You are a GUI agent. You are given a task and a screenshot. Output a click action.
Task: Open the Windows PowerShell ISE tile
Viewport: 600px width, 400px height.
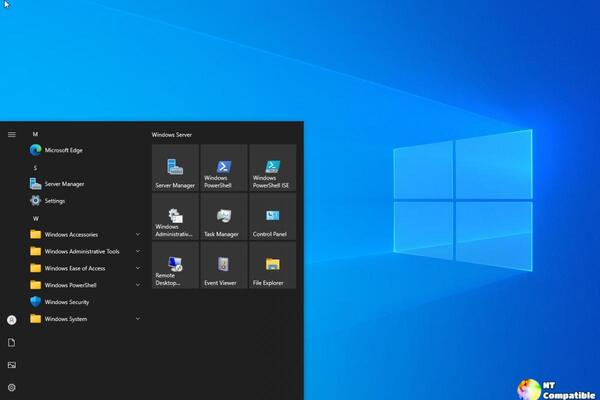click(272, 168)
